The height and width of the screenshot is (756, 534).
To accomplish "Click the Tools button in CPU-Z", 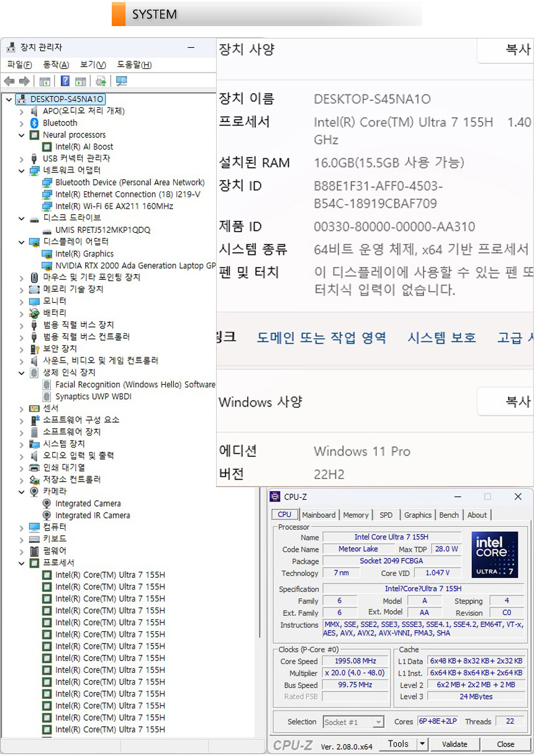I will point(398,744).
